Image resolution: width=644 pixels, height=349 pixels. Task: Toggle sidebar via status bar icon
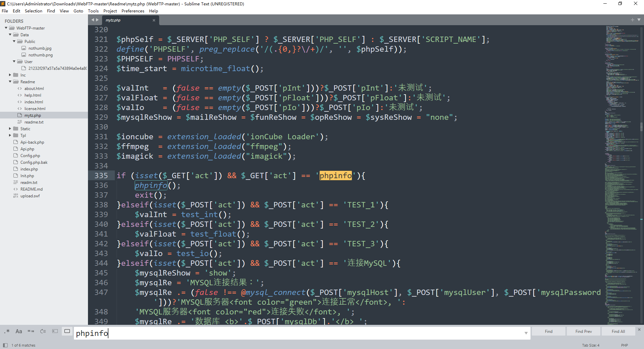[x=5, y=345]
